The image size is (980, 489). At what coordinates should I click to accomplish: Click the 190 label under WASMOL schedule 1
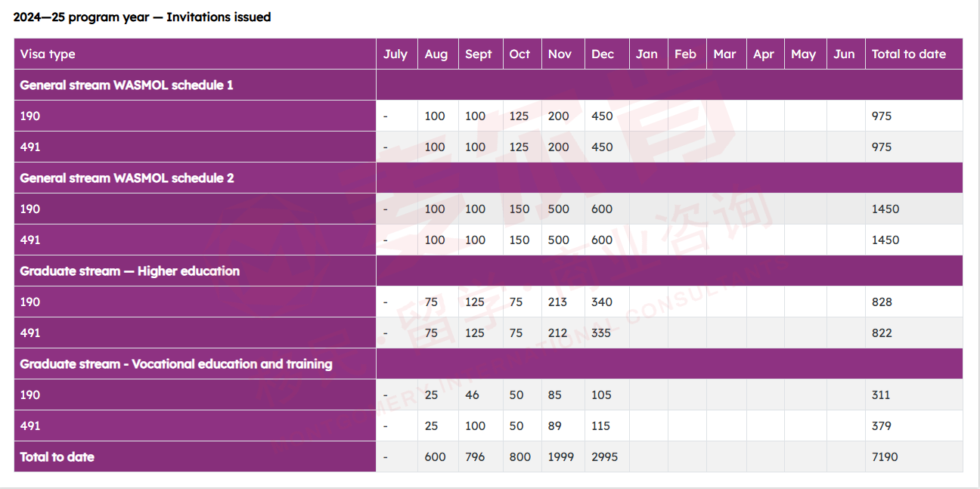(x=30, y=116)
